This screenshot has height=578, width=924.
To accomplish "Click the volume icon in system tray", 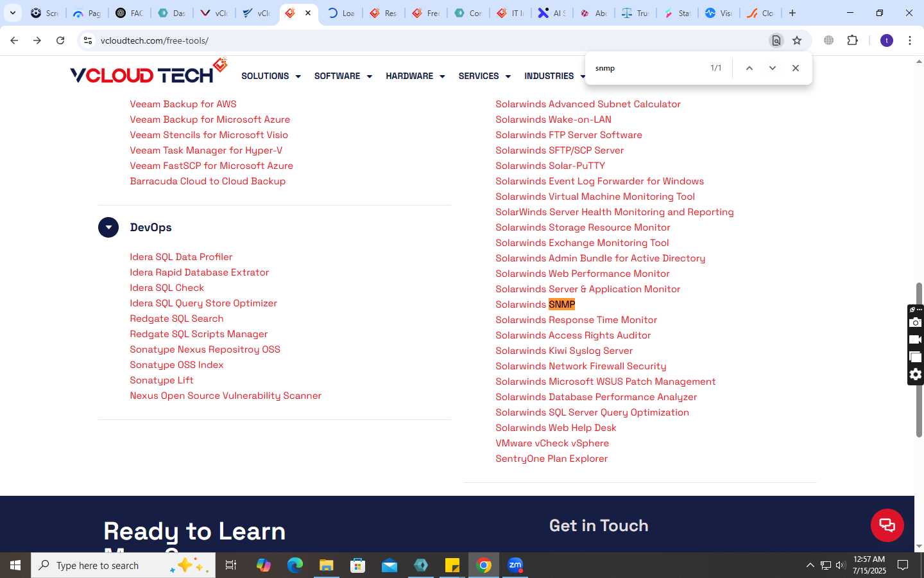I will 841,565.
